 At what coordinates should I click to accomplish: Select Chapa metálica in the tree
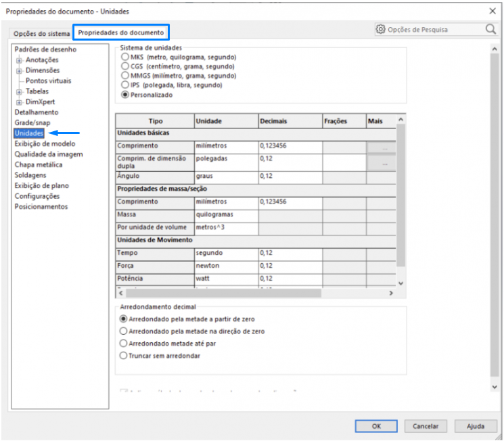39,164
